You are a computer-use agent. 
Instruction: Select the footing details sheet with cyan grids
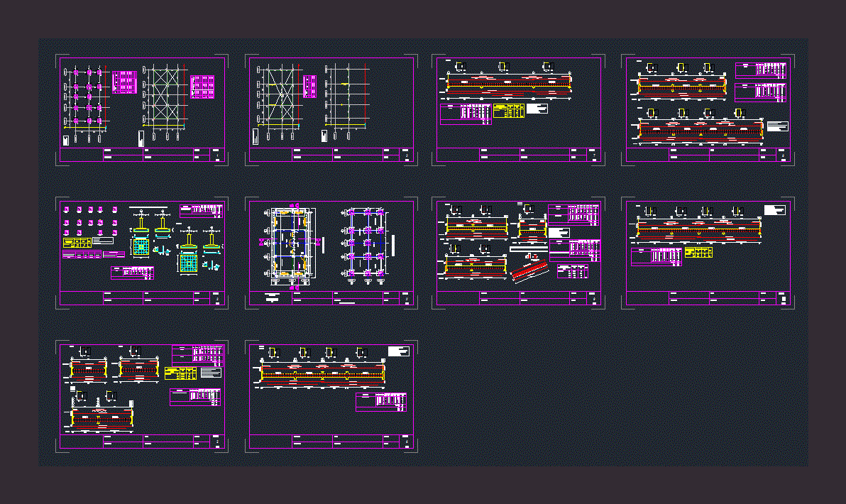(142, 253)
